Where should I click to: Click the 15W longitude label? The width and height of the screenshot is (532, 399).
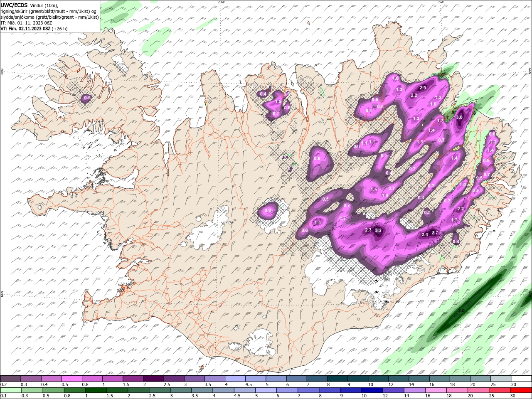pos(440,2)
